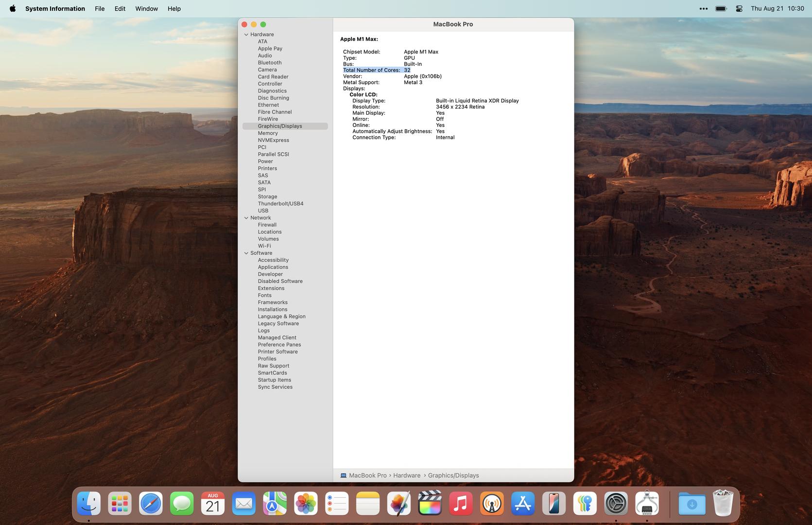Select Applications under Software
Screen dimensions: 812x525
coord(273,267)
